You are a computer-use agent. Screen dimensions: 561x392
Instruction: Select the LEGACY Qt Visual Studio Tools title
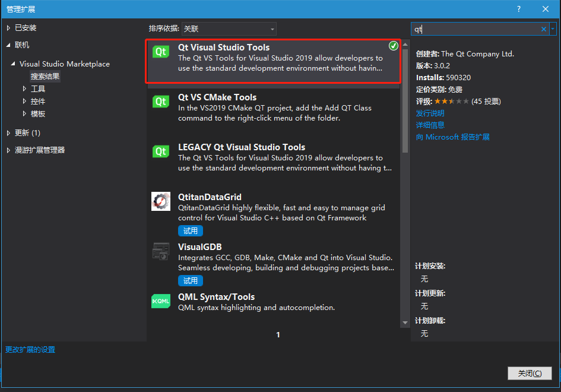tap(242, 147)
